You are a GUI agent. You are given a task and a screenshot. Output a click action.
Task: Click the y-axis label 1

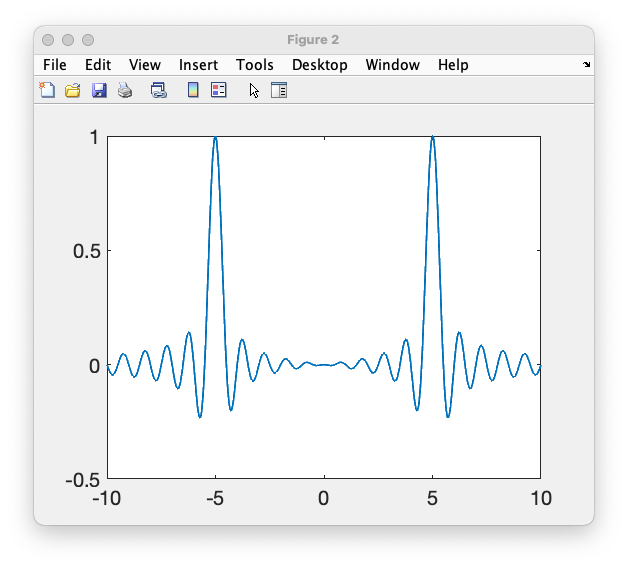[94, 137]
